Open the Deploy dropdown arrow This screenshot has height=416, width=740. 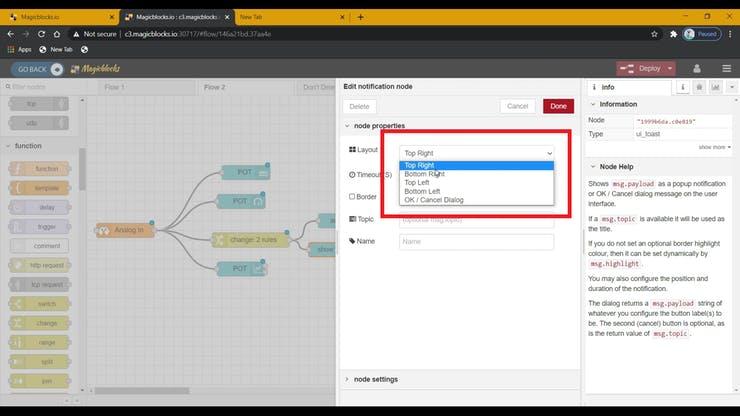point(668,68)
